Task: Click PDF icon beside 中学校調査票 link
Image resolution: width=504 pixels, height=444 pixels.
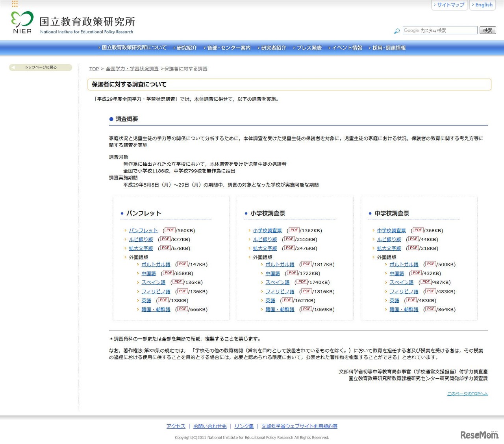Action: 418,230
